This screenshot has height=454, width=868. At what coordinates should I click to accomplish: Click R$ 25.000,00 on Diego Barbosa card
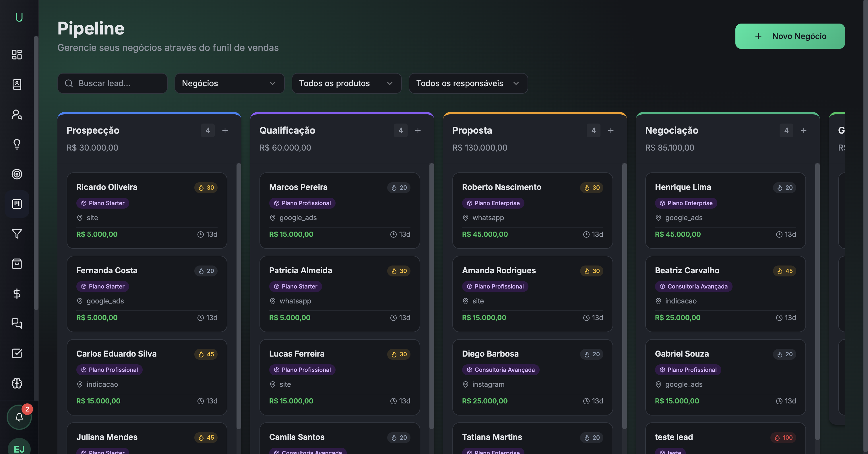(485, 401)
